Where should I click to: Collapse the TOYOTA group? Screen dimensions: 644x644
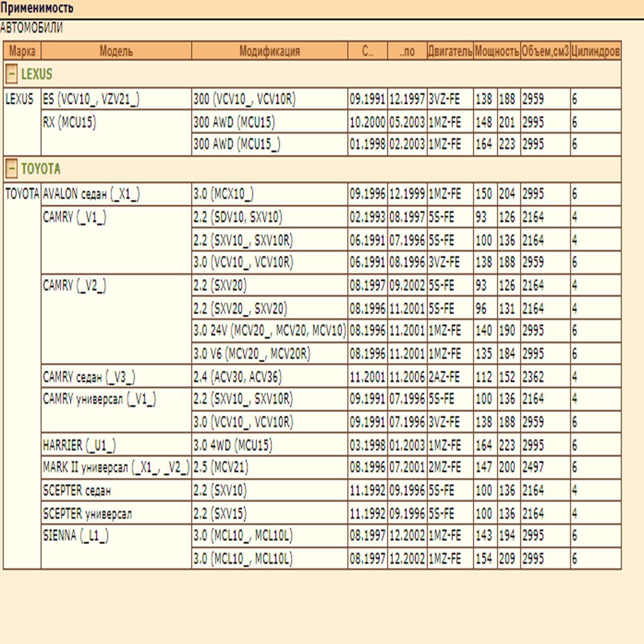pos(12,169)
